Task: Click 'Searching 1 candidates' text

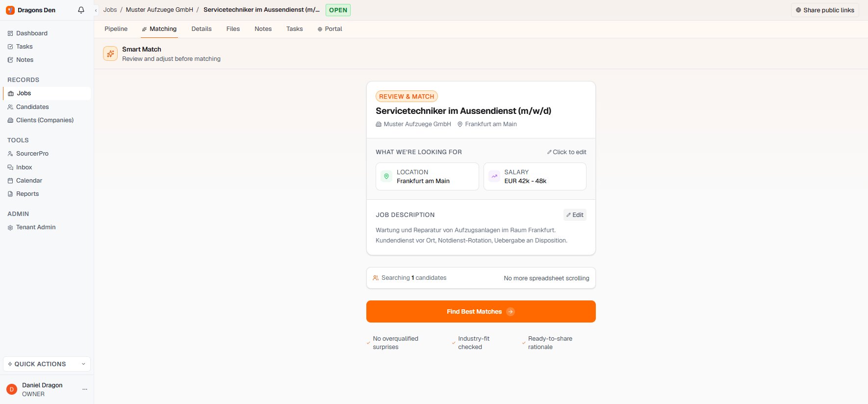Action: click(x=414, y=278)
